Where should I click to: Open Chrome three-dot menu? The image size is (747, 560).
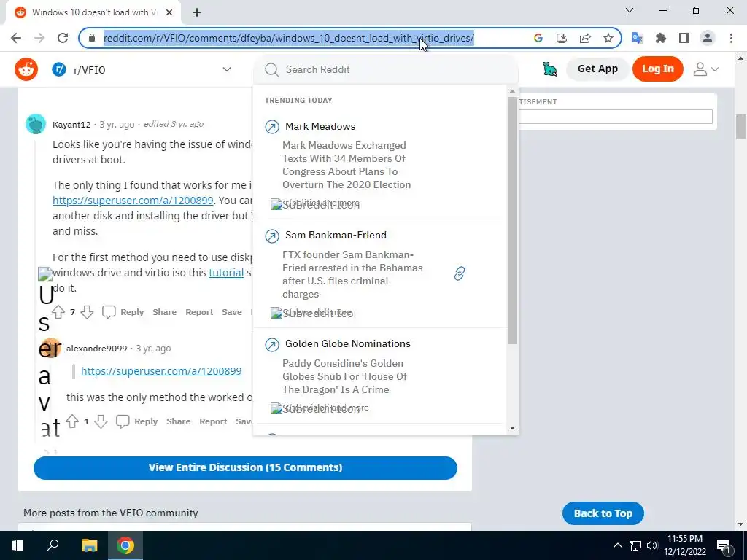(x=731, y=38)
